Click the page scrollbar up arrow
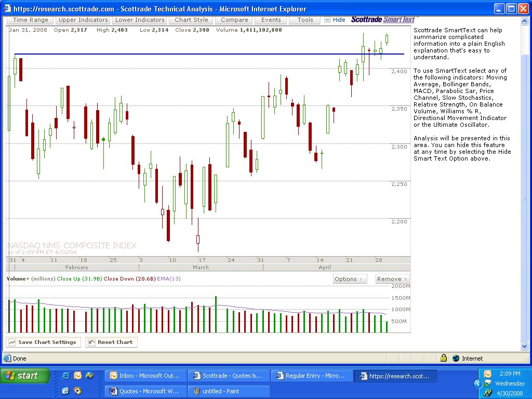The width and height of the screenshot is (532, 399). (524, 21)
